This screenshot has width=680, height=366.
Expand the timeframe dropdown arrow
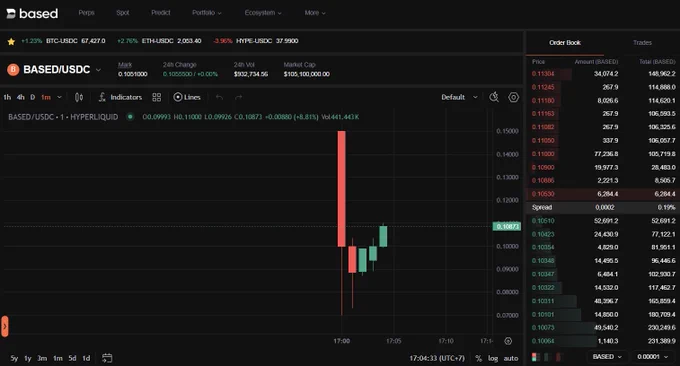[x=59, y=97]
